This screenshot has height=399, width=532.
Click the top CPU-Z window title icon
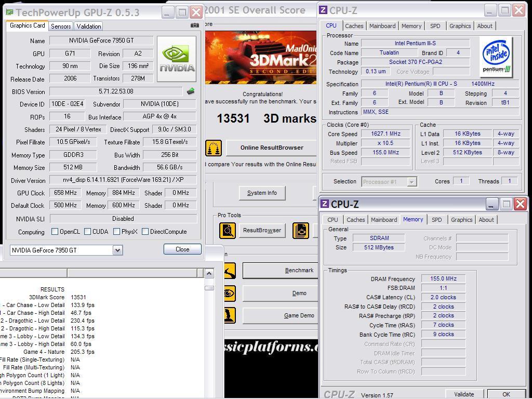(x=323, y=10)
